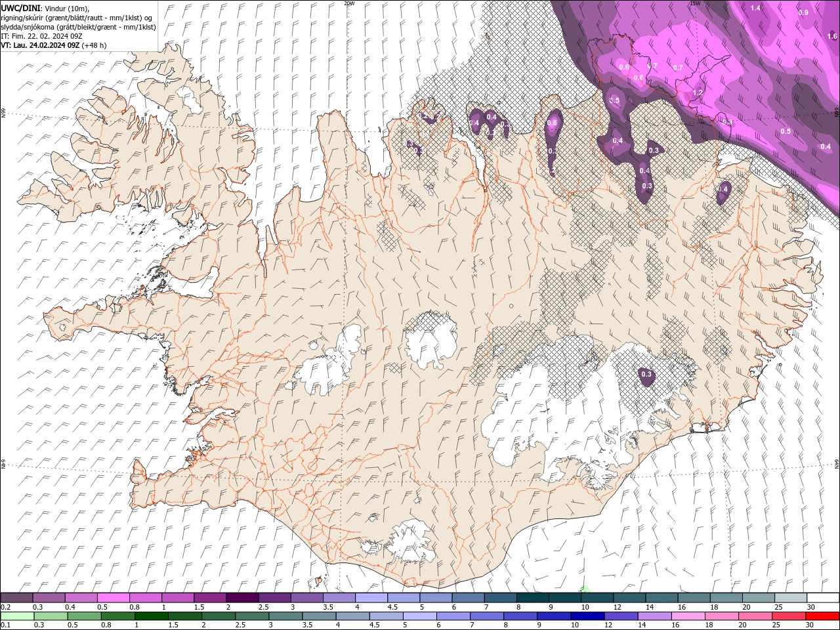Select the lower legend swatch labeled 2
Viewport: 840px width, 630px height.
(x=219, y=616)
